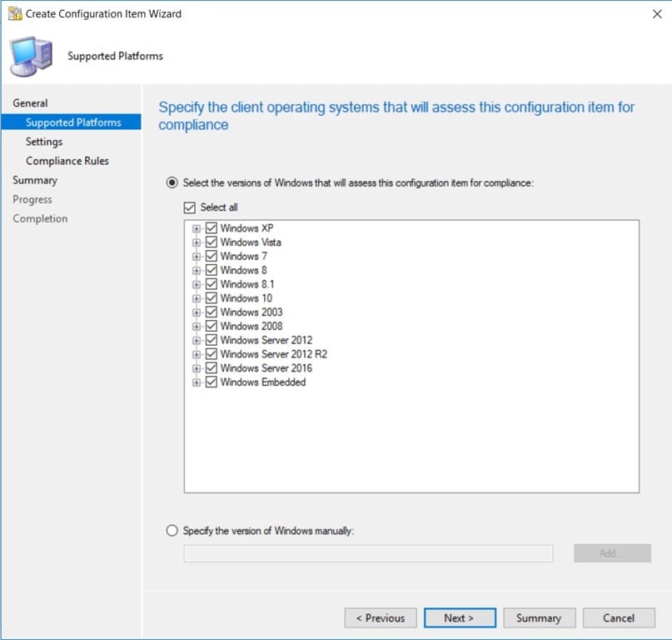
Task: Select the Windows Server 2016 label
Action: click(x=266, y=368)
